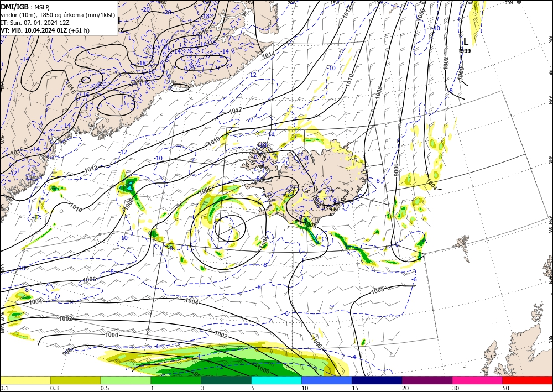Click the '999' pressure value under the L
This screenshot has width=553, height=392.
point(466,51)
